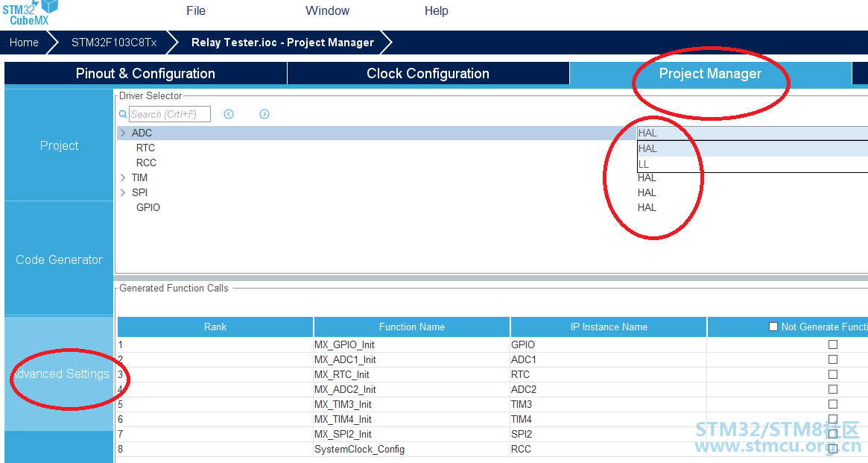Viewport: 868px width, 463px height.
Task: Click ADC1 IP instance cell
Action: pos(609,359)
